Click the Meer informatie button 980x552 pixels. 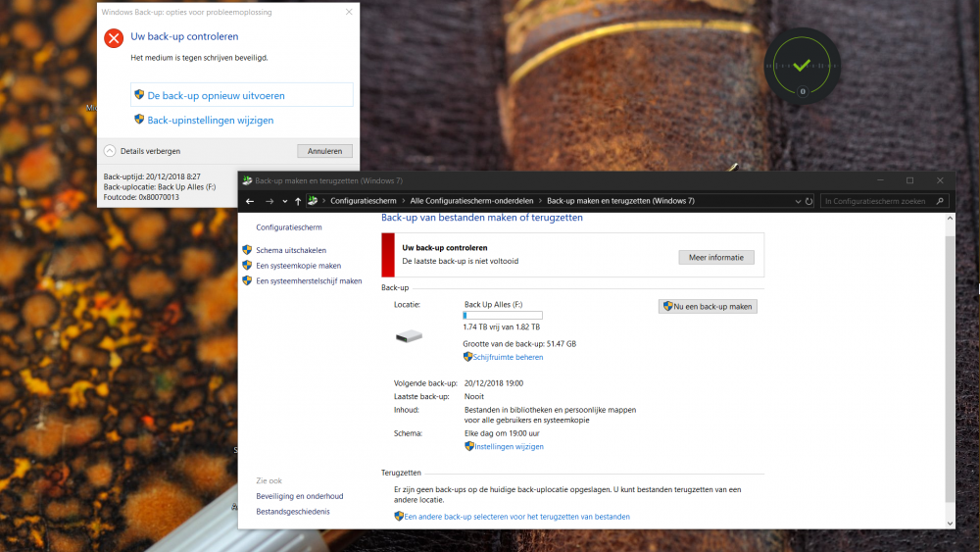(716, 258)
